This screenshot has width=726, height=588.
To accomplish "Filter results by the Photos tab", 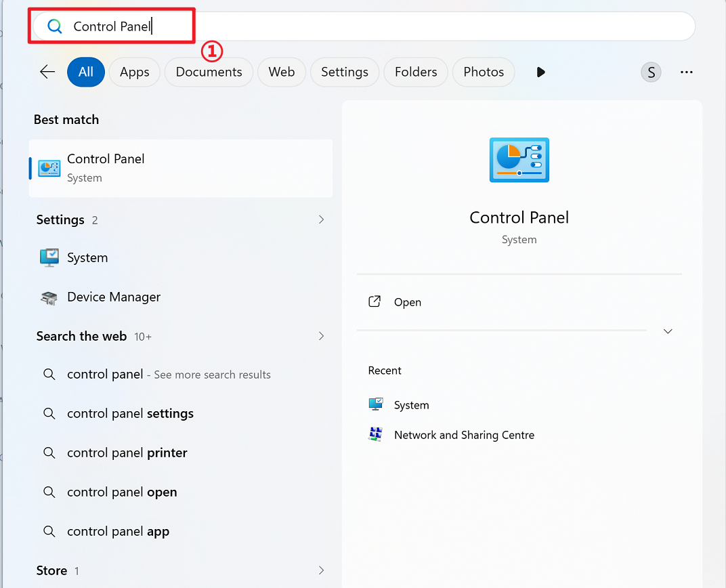I will tap(483, 72).
